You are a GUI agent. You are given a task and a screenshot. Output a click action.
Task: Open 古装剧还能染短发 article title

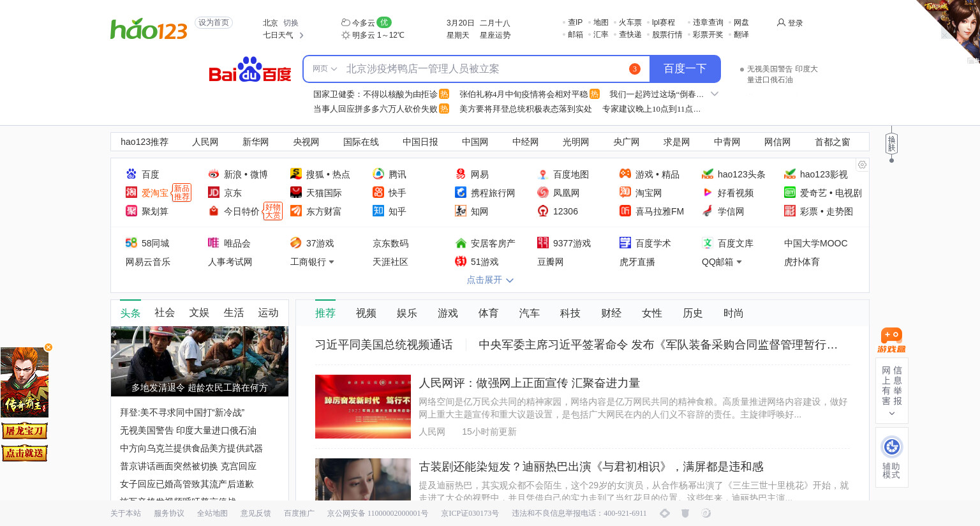[591, 467]
